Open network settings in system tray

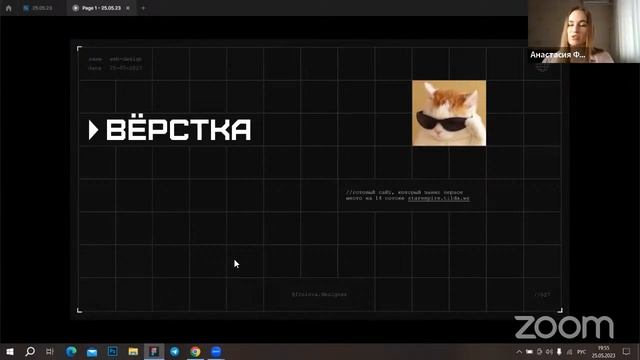pyautogui.click(x=569, y=352)
